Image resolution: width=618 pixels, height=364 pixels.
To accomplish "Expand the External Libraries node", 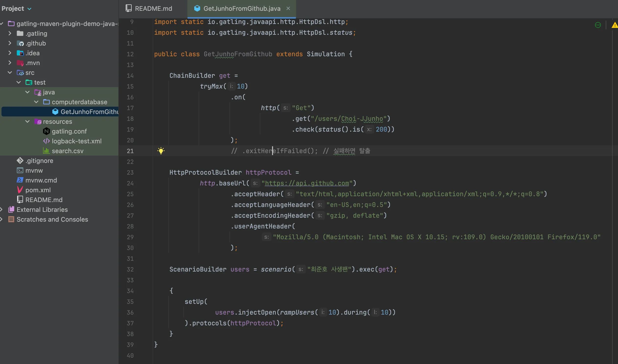I will [1, 209].
